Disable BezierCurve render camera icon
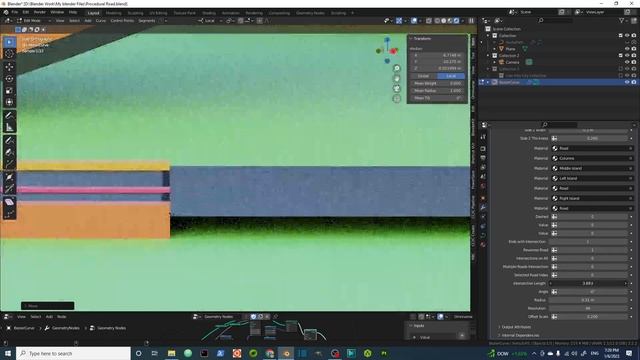 (x=634, y=82)
